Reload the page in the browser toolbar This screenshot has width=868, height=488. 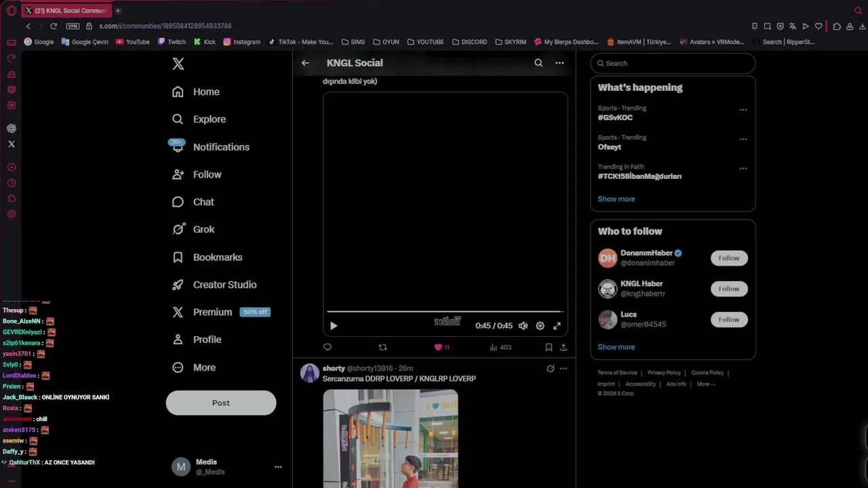[x=54, y=26]
